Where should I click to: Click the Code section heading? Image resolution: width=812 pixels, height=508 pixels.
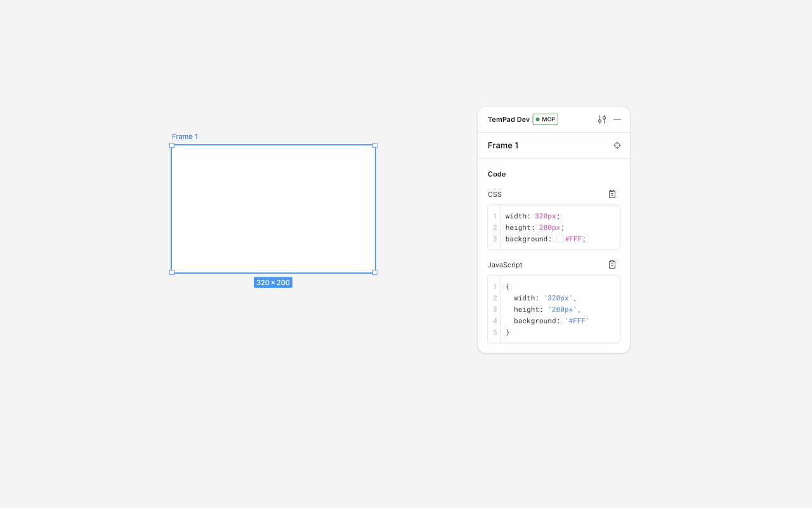tap(497, 174)
